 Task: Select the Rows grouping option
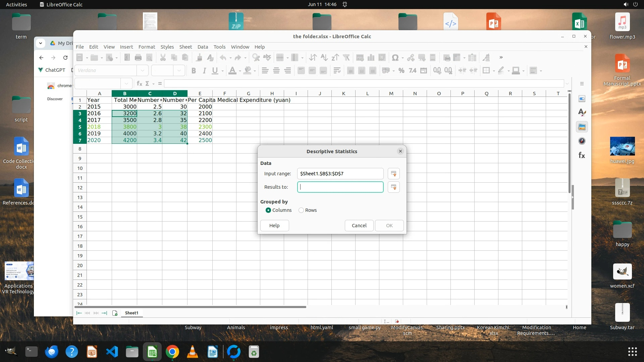point(301,210)
